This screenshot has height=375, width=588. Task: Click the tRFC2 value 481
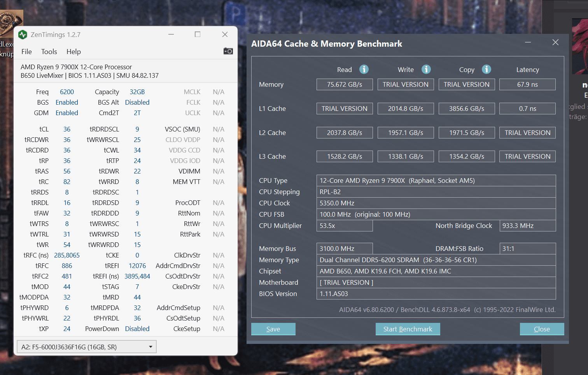(67, 276)
